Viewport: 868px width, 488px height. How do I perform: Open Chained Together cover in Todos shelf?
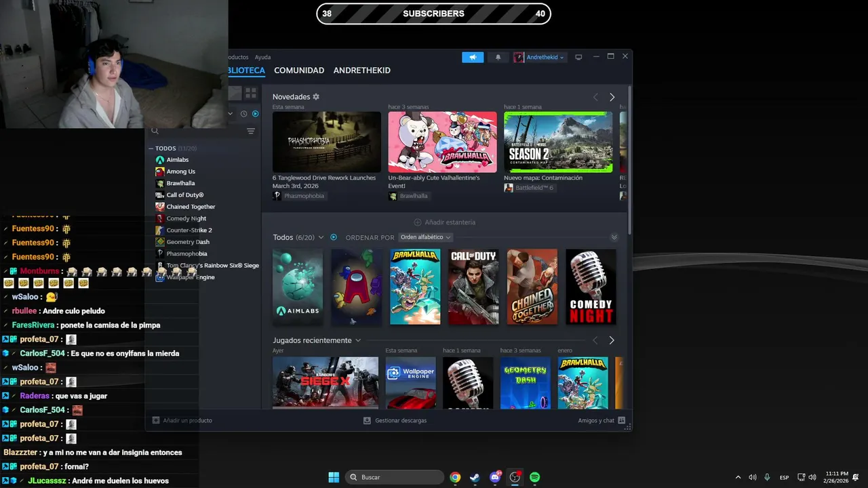pos(532,287)
